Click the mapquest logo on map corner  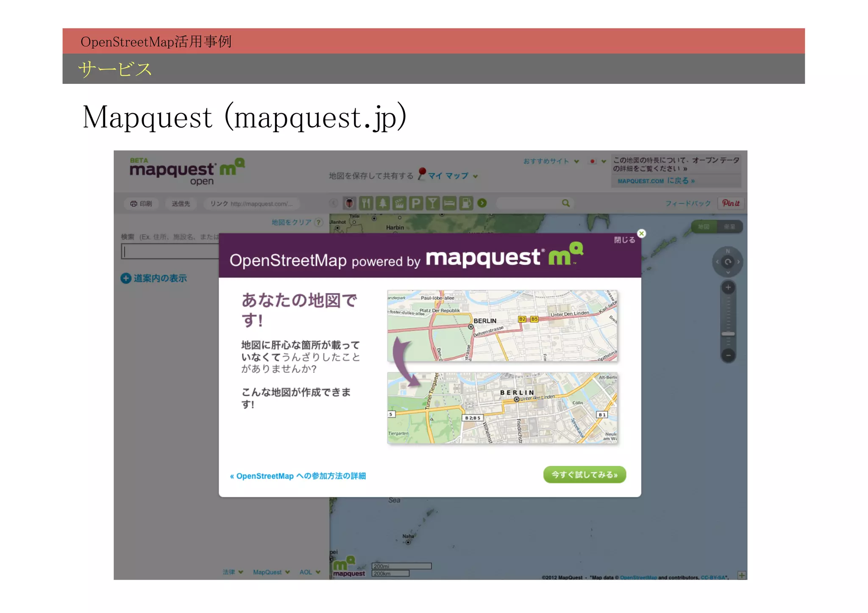point(349,566)
